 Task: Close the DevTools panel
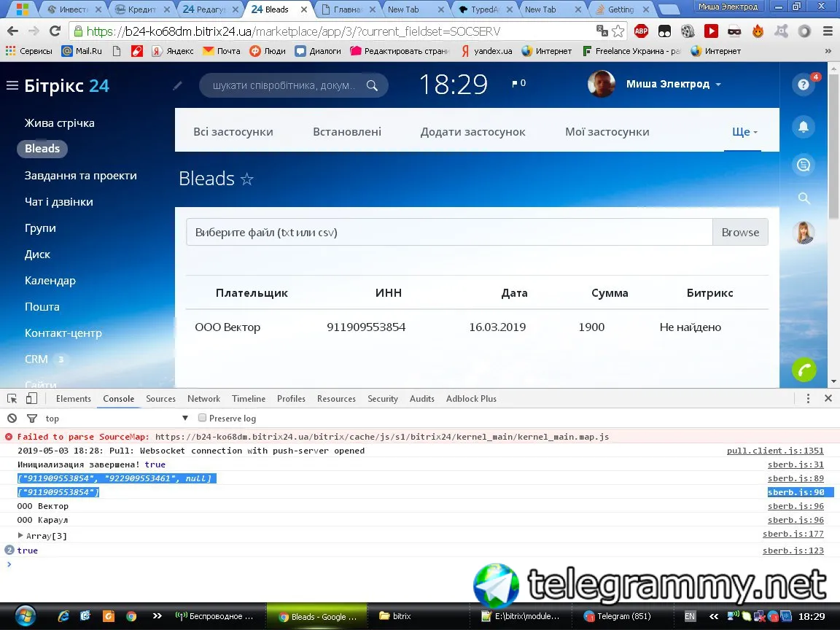[828, 398]
